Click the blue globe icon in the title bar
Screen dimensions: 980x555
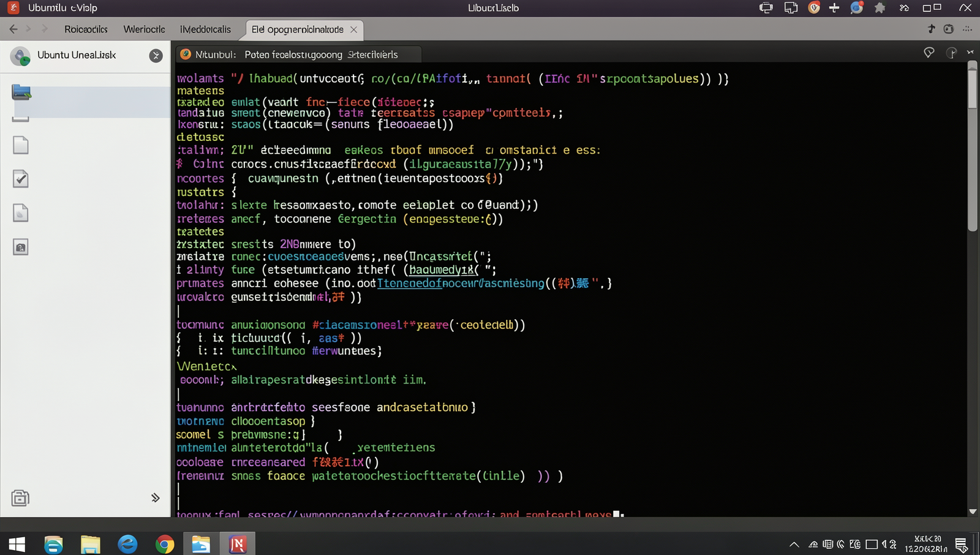[856, 7]
